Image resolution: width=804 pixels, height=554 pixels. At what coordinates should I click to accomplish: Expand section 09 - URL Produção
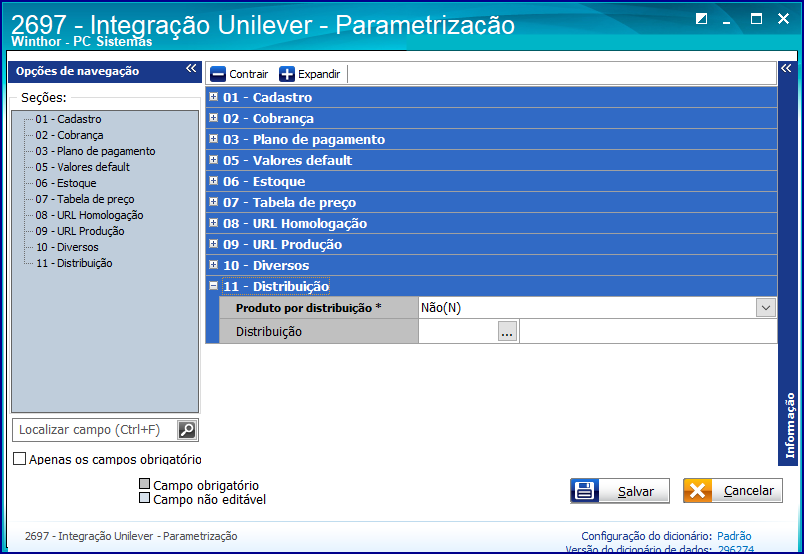point(214,244)
